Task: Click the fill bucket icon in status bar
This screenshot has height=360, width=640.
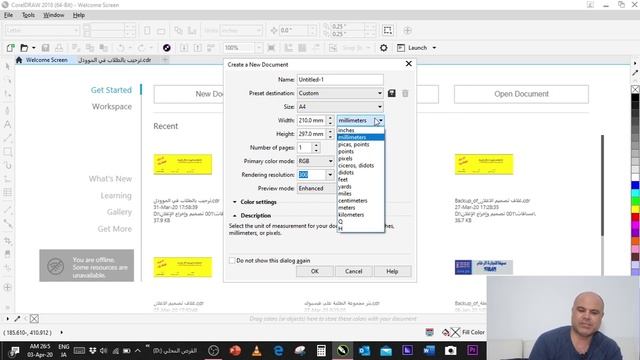Action: coord(446,332)
